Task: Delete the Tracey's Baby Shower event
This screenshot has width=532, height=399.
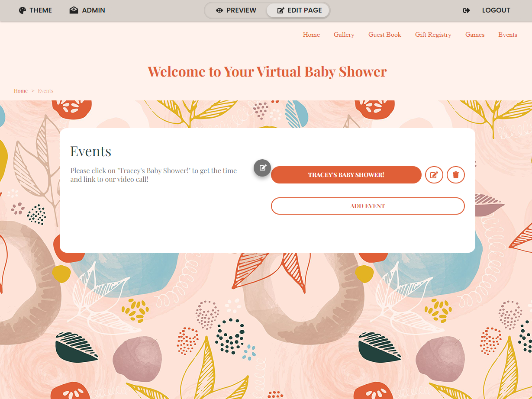Action: (456, 175)
